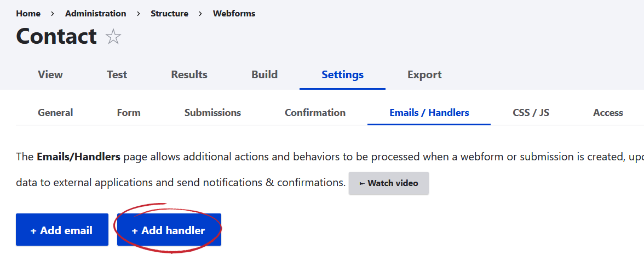
Task: Switch to Submissions sub-tab
Action: click(x=212, y=113)
